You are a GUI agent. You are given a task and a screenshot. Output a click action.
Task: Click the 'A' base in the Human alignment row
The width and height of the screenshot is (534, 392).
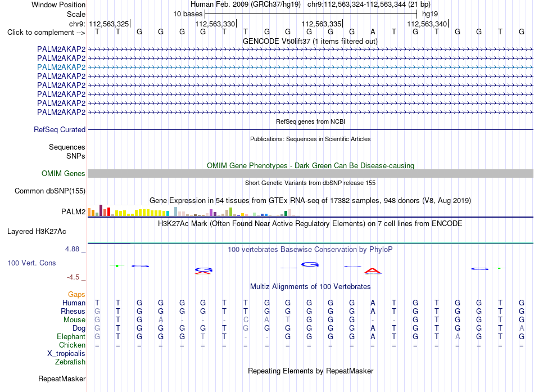[x=373, y=303]
